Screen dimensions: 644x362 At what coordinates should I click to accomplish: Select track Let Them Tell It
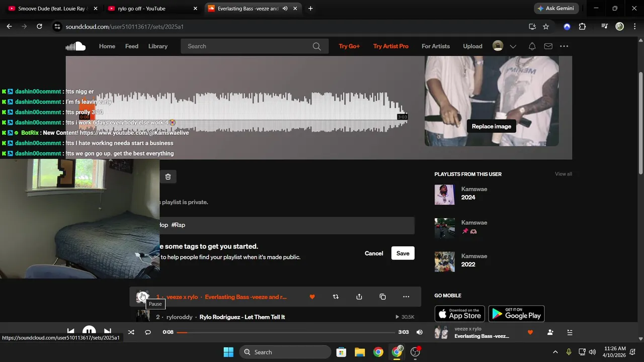click(x=242, y=317)
